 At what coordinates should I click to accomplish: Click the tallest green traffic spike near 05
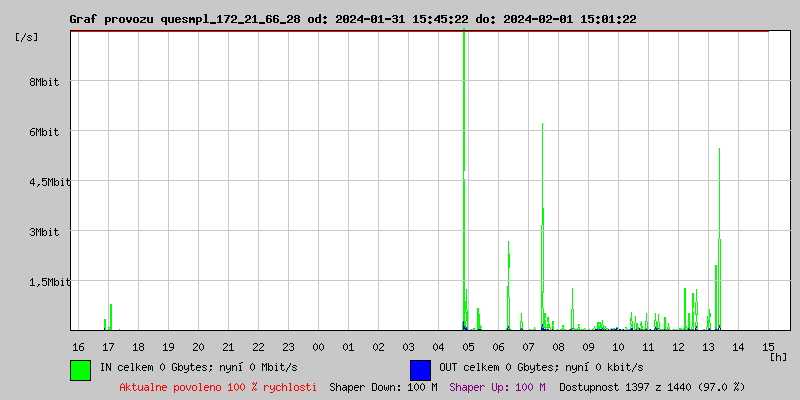[x=464, y=150]
